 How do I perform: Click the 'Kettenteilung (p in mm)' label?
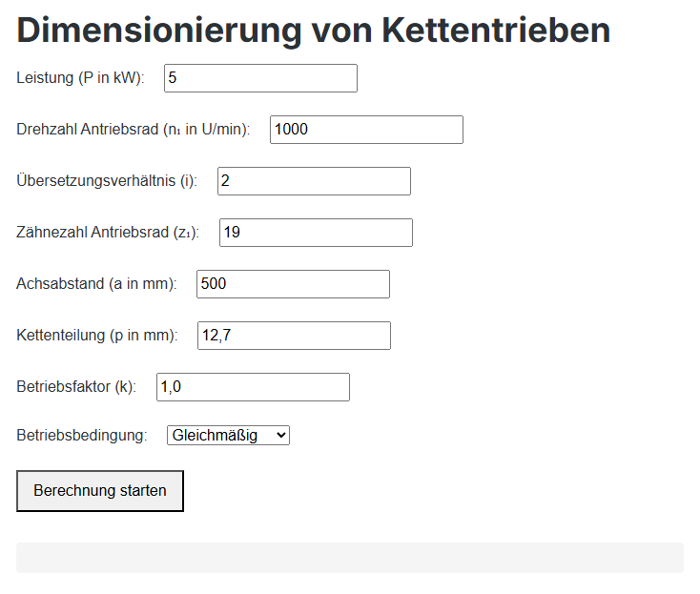(x=97, y=336)
